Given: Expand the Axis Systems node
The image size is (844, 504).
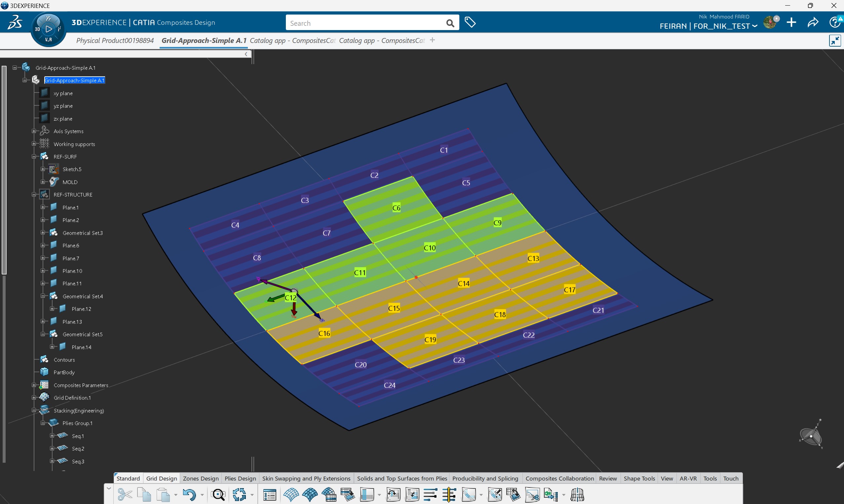Looking at the screenshot, I should click(34, 131).
